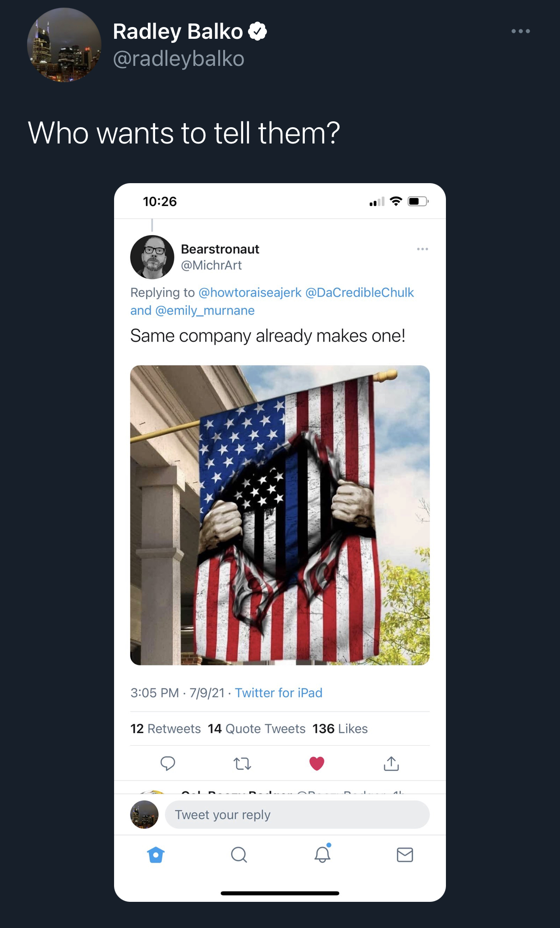Open Radley Balko's profile picture
This screenshot has width=560, height=928.
point(64,45)
